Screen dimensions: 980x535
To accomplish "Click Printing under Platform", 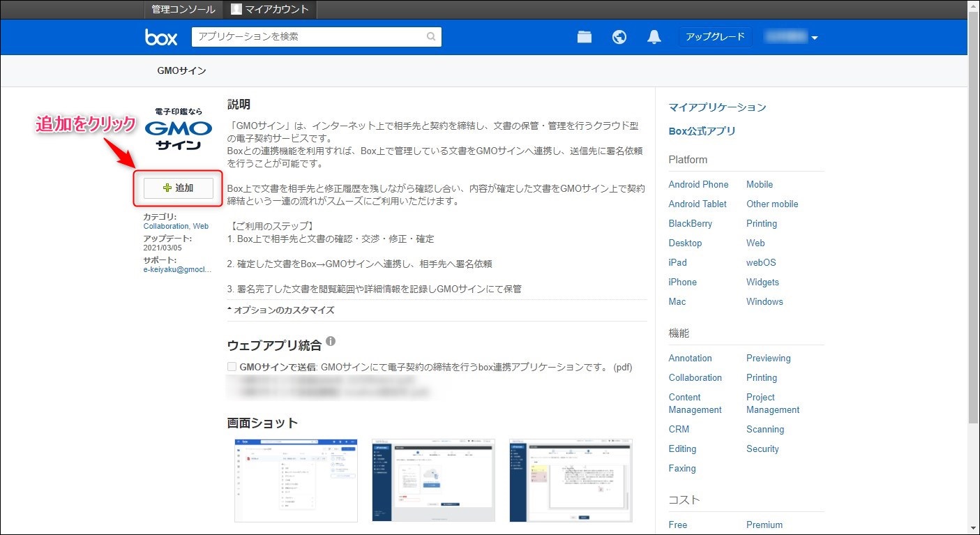I will pos(762,223).
